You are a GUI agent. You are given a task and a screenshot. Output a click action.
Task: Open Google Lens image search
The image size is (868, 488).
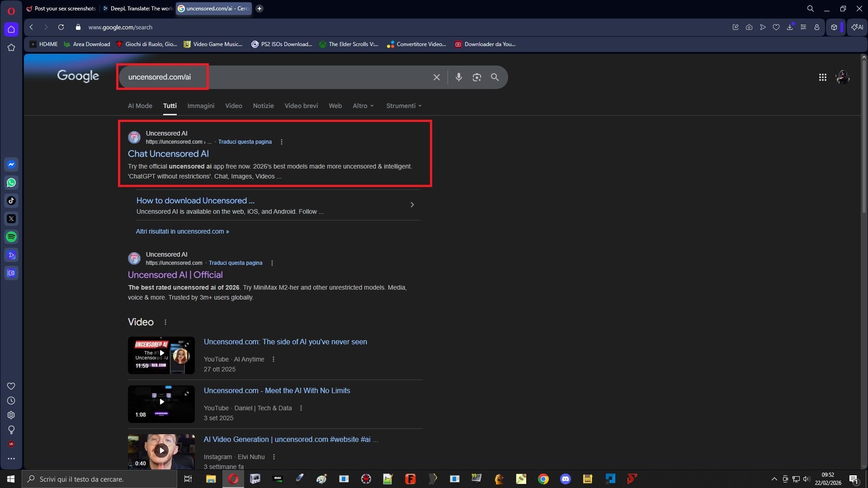476,77
